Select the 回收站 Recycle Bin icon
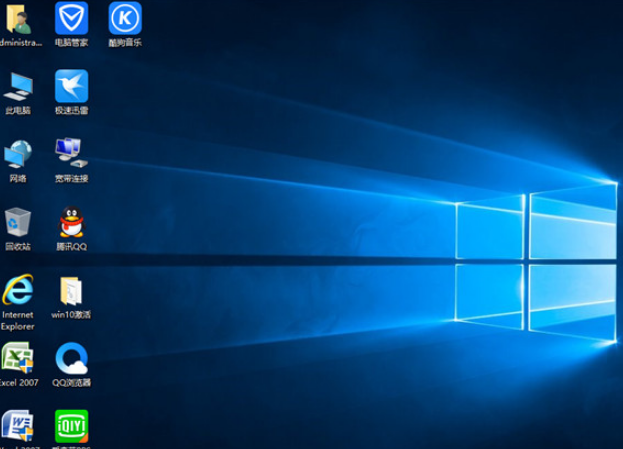This screenshot has width=623, height=449. [x=18, y=221]
